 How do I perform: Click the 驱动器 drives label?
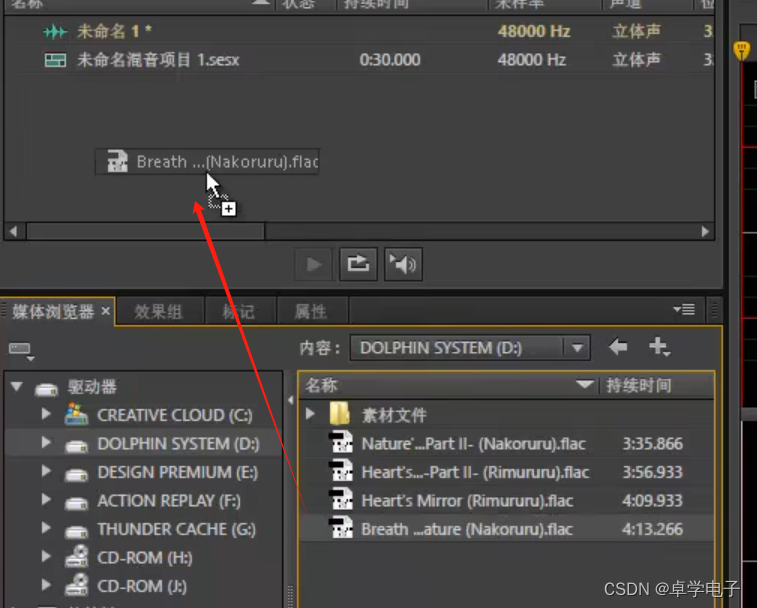tap(92, 387)
